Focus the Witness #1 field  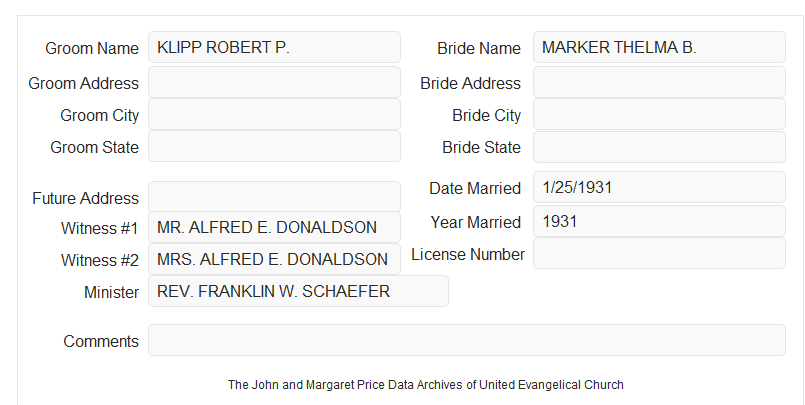(274, 227)
